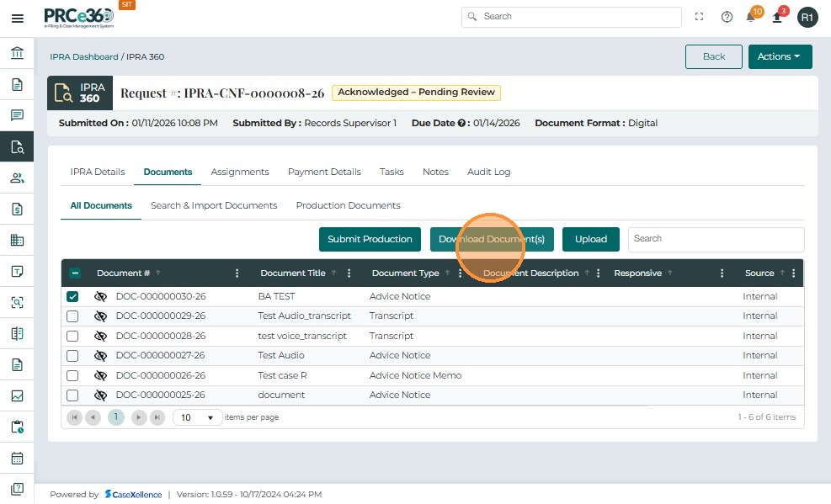Open the R1 user profile avatar
This screenshot has height=504, width=831.
pos(807,17)
